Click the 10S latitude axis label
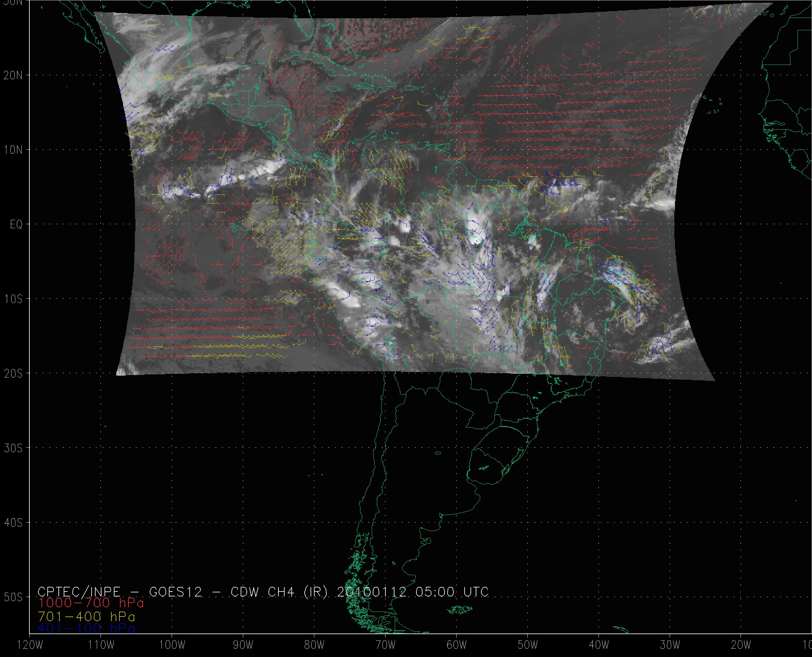812x657 pixels. click(13, 299)
